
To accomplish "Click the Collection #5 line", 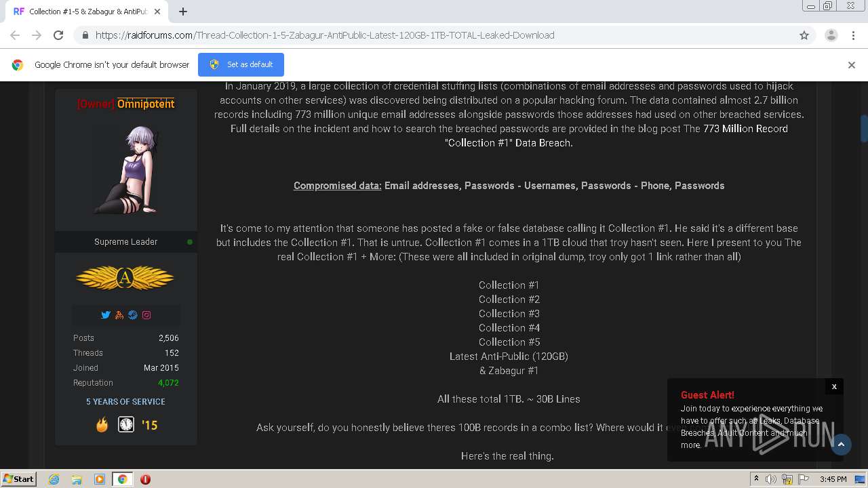I will [509, 342].
